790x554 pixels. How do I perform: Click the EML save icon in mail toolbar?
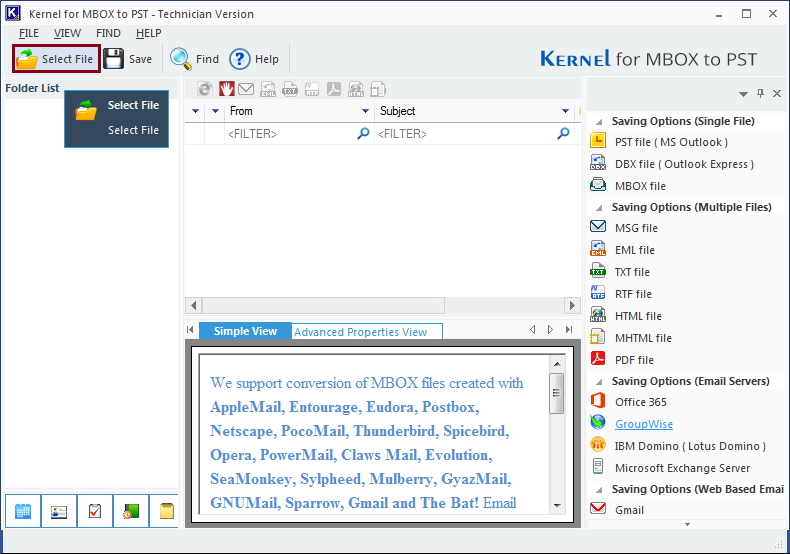(268, 89)
